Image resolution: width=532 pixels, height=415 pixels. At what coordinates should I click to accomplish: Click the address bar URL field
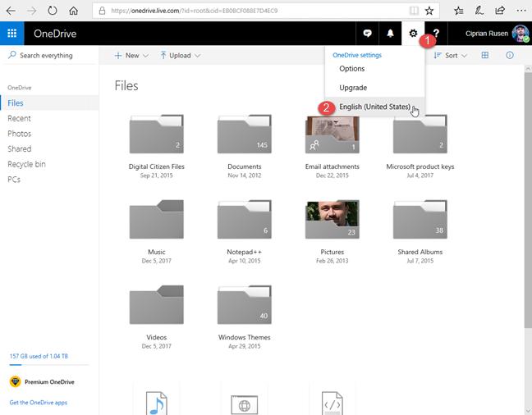pyautogui.click(x=251, y=11)
